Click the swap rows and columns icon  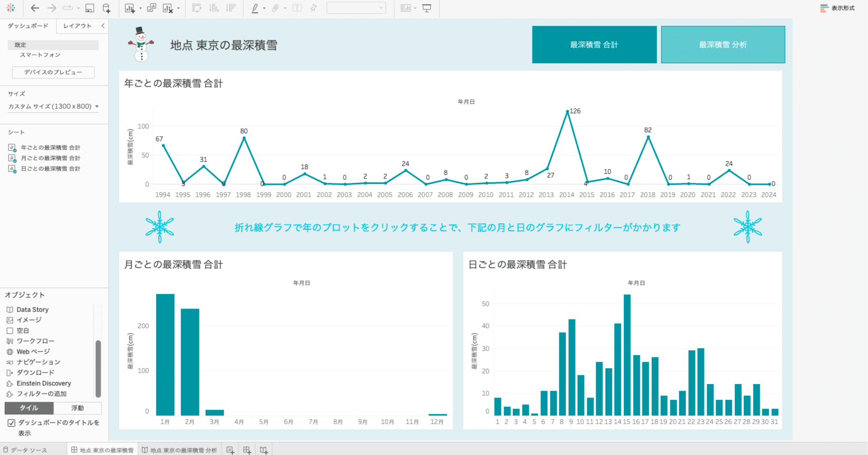pyautogui.click(x=197, y=8)
